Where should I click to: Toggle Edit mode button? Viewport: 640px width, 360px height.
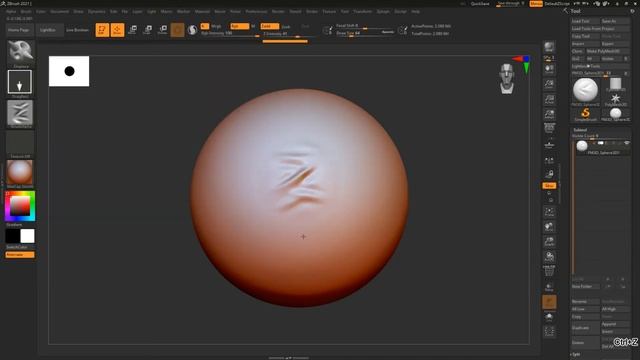102,30
